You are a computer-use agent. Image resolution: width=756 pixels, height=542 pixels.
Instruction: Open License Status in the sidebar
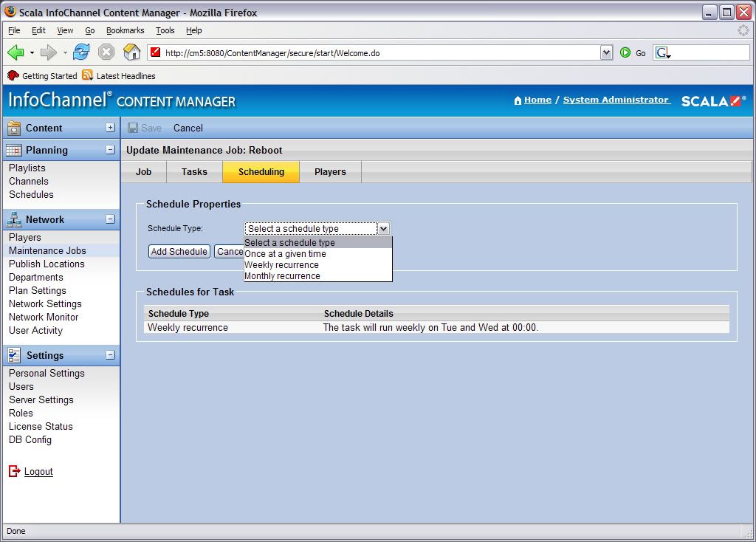tap(41, 426)
